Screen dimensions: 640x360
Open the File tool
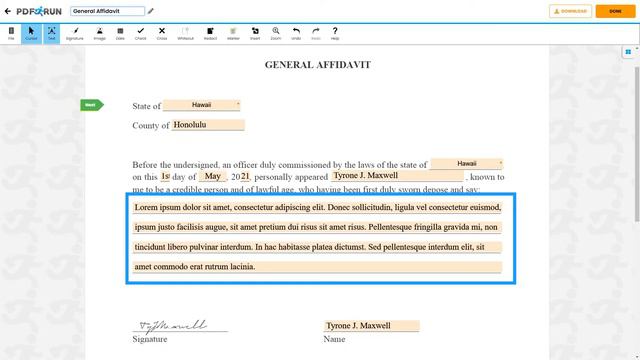[x=11, y=33]
